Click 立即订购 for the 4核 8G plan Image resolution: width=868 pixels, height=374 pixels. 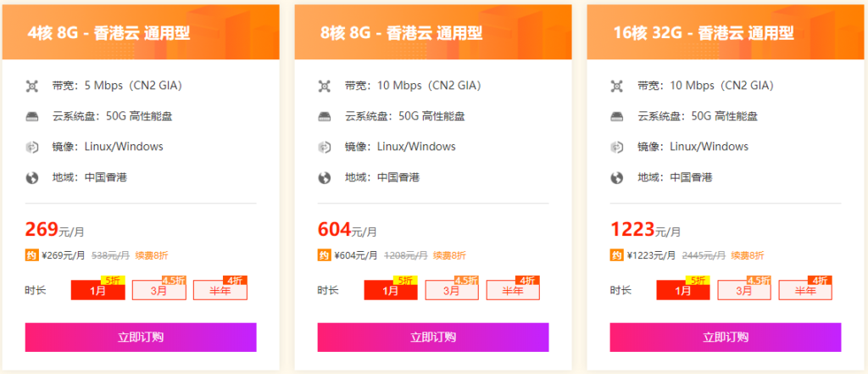(141, 338)
